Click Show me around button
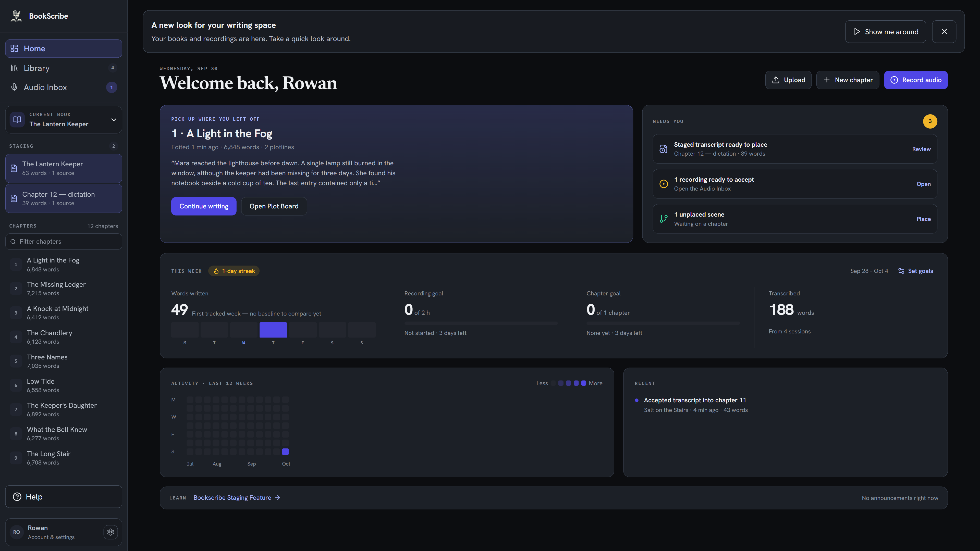The image size is (980, 551). point(885,32)
